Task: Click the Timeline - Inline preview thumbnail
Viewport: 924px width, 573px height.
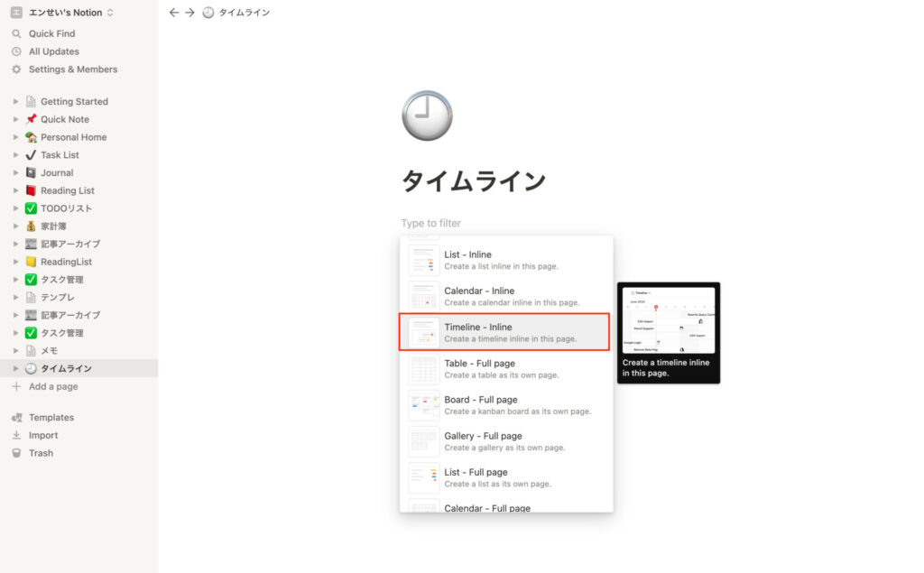Action: pos(424,332)
